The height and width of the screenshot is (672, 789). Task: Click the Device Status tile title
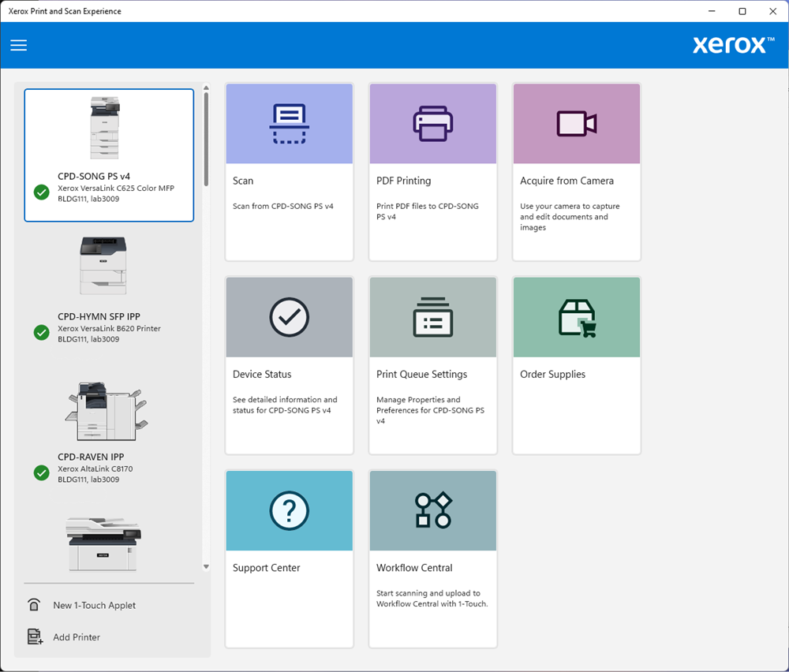point(262,374)
